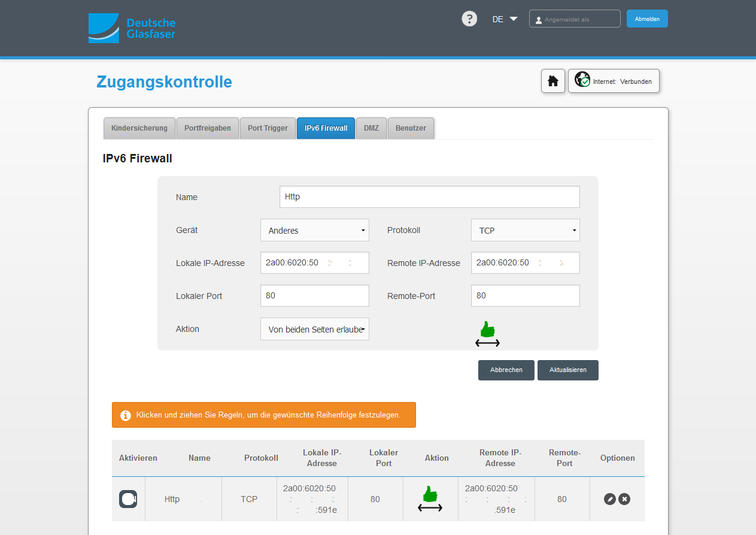Open the Gerät dropdown showing Anderes
Screen dimensions: 756x535
[315, 230]
